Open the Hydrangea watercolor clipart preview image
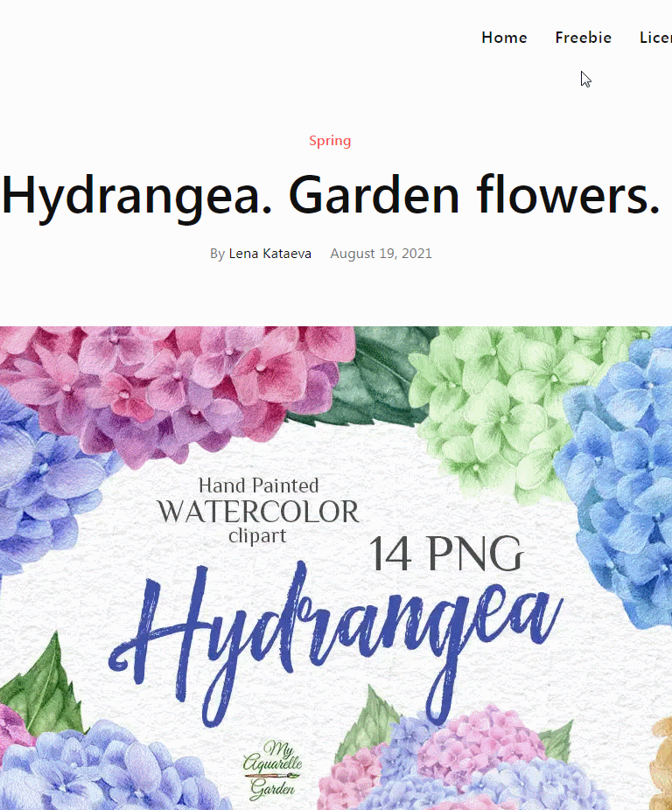The width and height of the screenshot is (672, 810). (x=336, y=569)
